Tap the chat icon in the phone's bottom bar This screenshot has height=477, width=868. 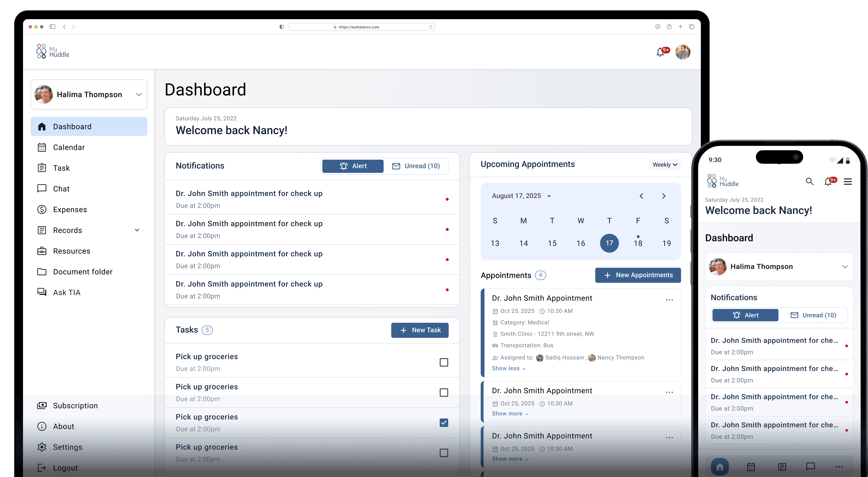coord(810,466)
